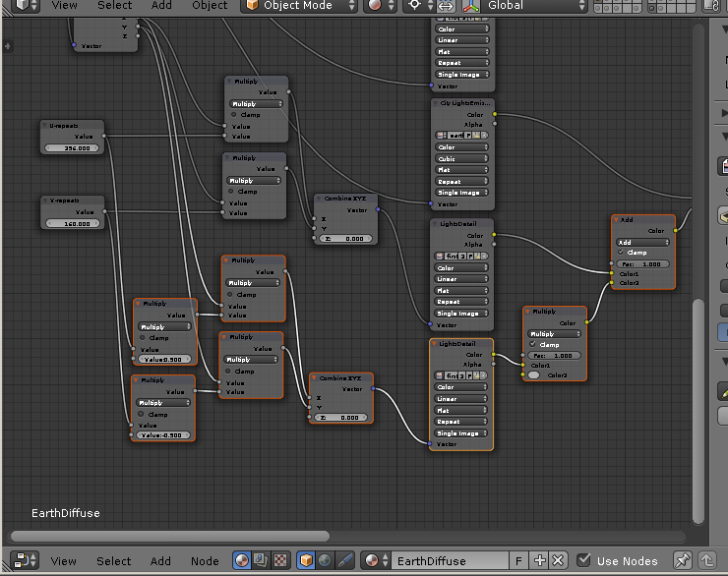Open Node menu in node editor header
728x576 pixels.
205,561
